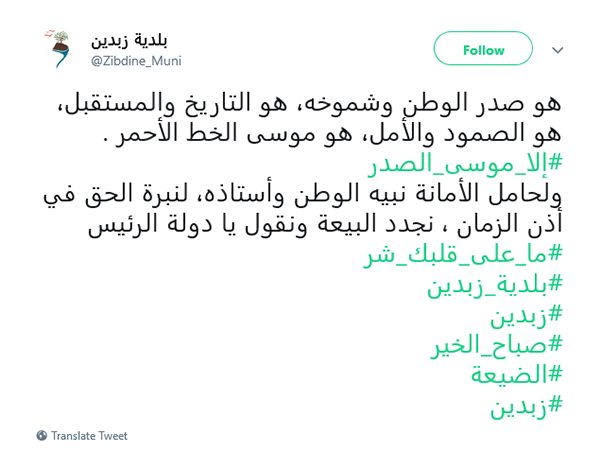This screenshot has width=600, height=452.
Task: Click the tweet line ending with يا دولة الرئيس
Action: pos(325,225)
